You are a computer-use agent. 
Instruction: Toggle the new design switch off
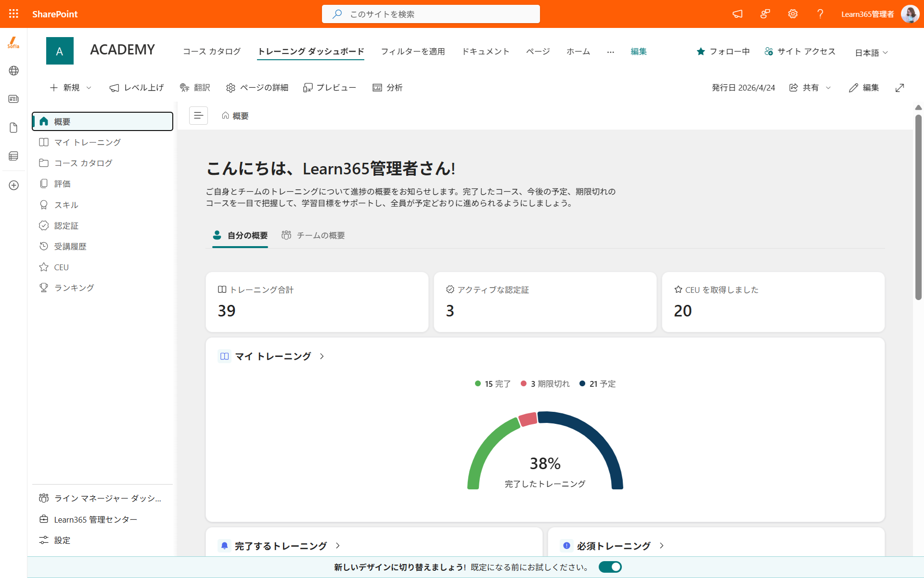tap(610, 567)
